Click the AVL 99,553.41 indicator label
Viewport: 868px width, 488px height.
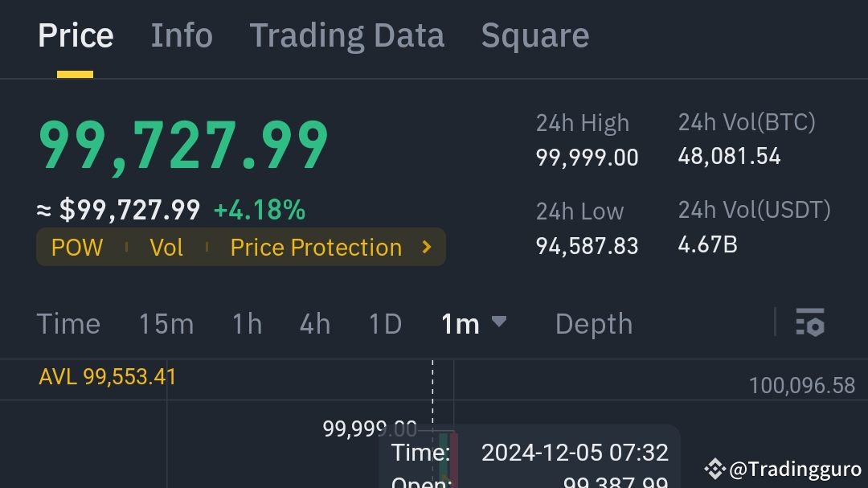(108, 377)
